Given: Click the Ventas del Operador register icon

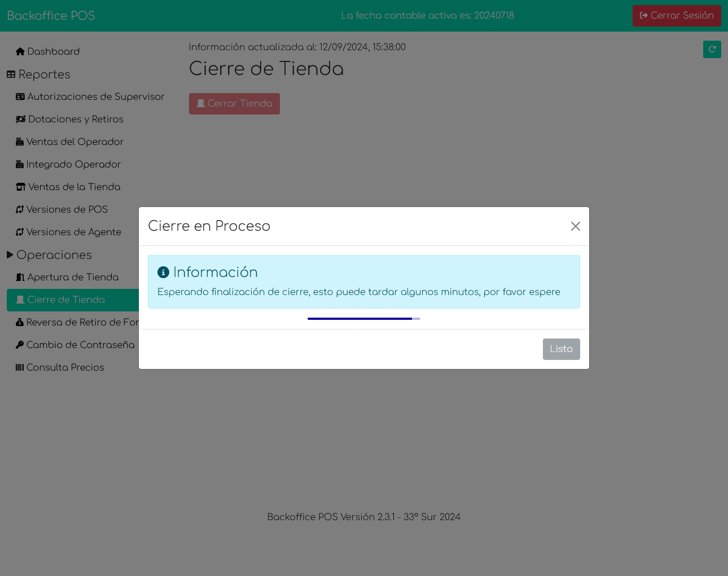Looking at the screenshot, I should pos(20,142).
